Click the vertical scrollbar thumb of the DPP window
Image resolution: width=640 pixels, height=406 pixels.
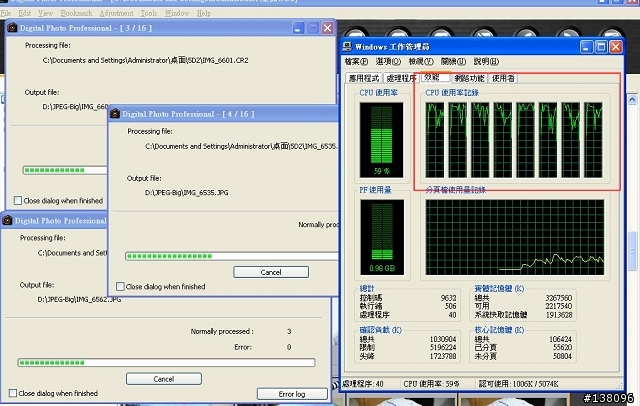coord(633,251)
